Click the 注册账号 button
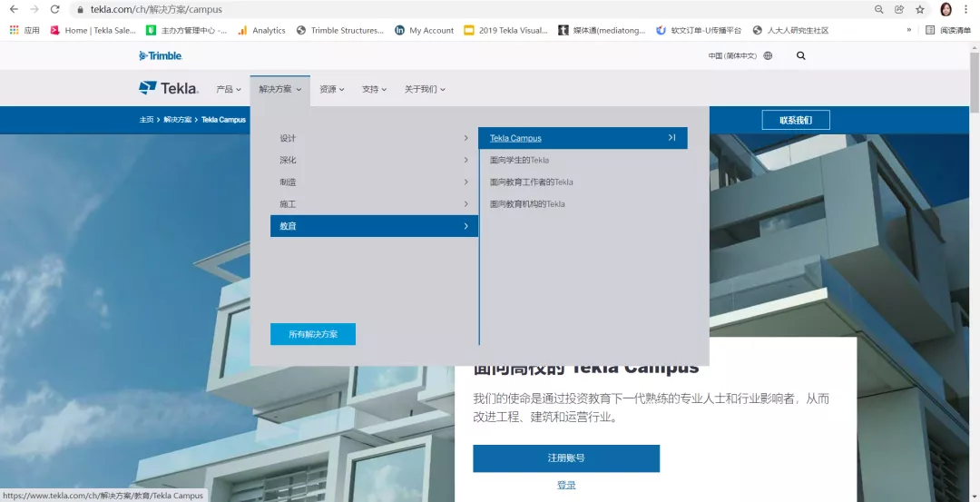 (x=566, y=458)
